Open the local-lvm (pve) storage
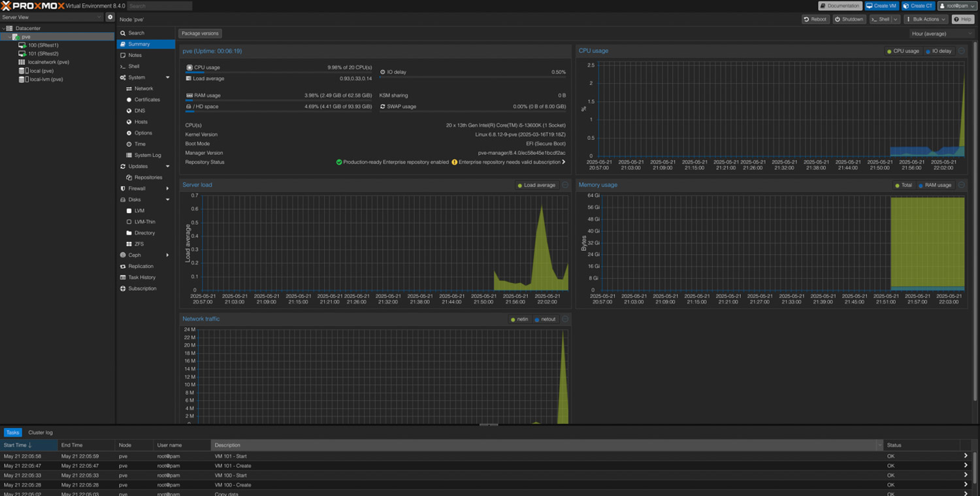The height and width of the screenshot is (496, 980). click(46, 79)
